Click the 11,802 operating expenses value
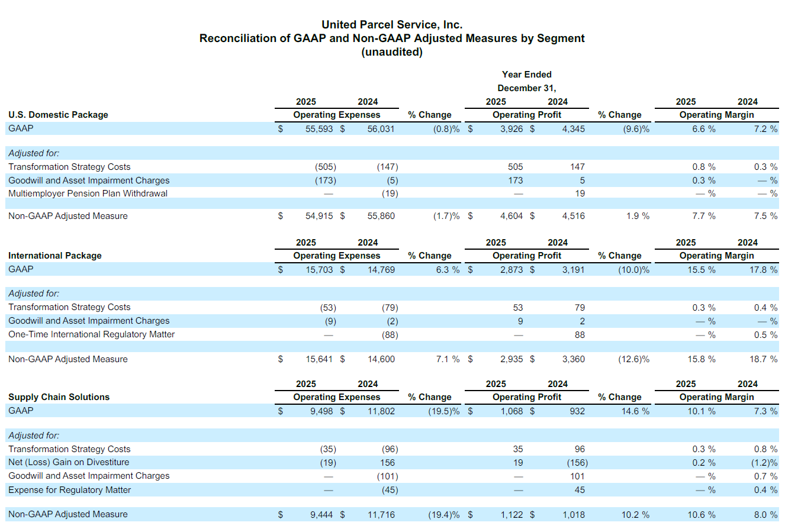Screen dimensions: 785x532 coord(381,411)
